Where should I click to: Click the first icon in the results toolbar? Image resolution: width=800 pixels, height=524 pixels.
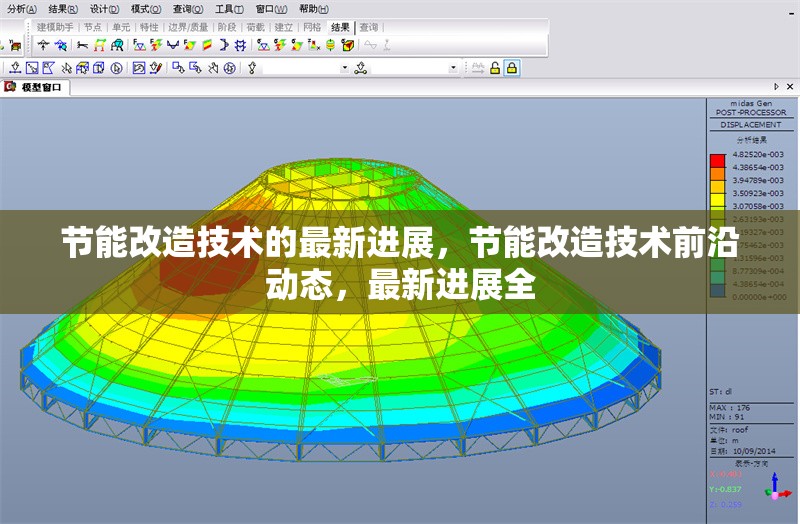(x=43, y=45)
